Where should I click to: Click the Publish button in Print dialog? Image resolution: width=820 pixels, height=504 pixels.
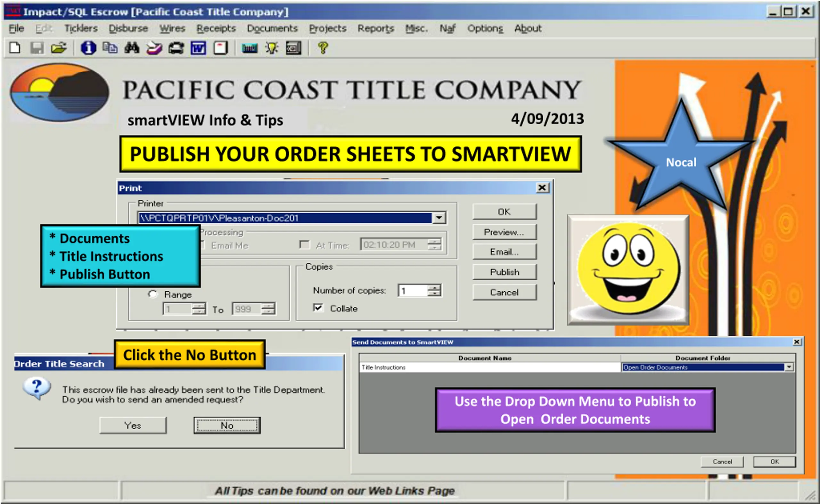(504, 272)
